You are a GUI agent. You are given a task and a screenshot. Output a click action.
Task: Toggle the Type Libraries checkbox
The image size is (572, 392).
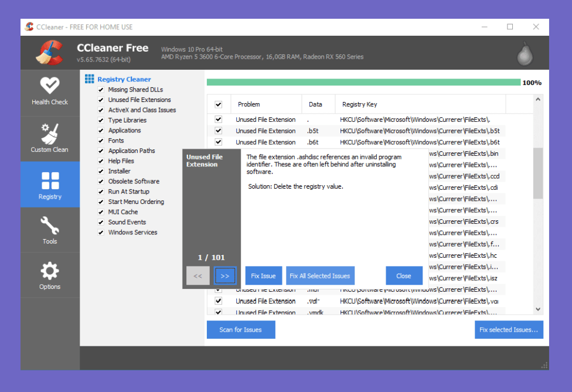point(101,120)
